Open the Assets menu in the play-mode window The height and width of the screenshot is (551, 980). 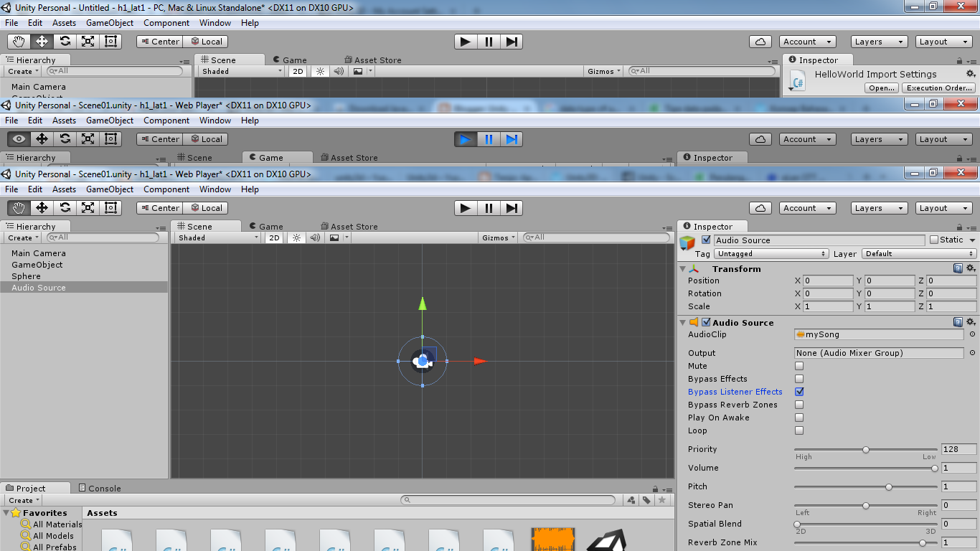[64, 121]
